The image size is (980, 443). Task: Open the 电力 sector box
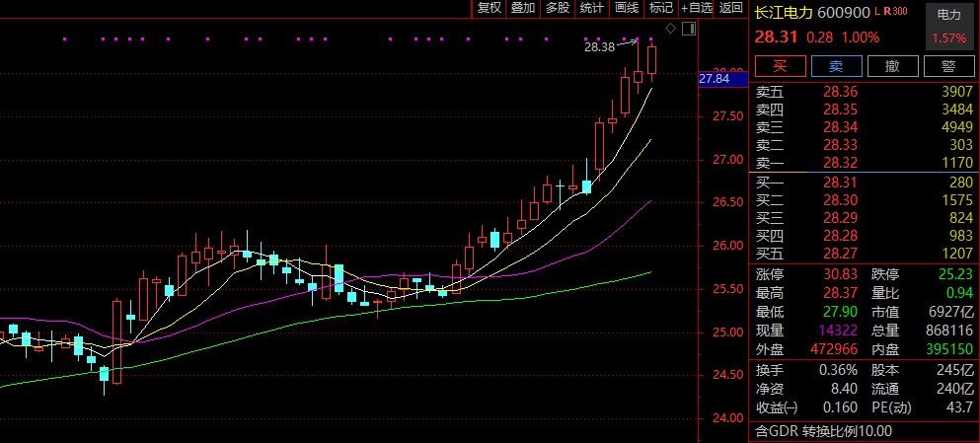tap(949, 27)
